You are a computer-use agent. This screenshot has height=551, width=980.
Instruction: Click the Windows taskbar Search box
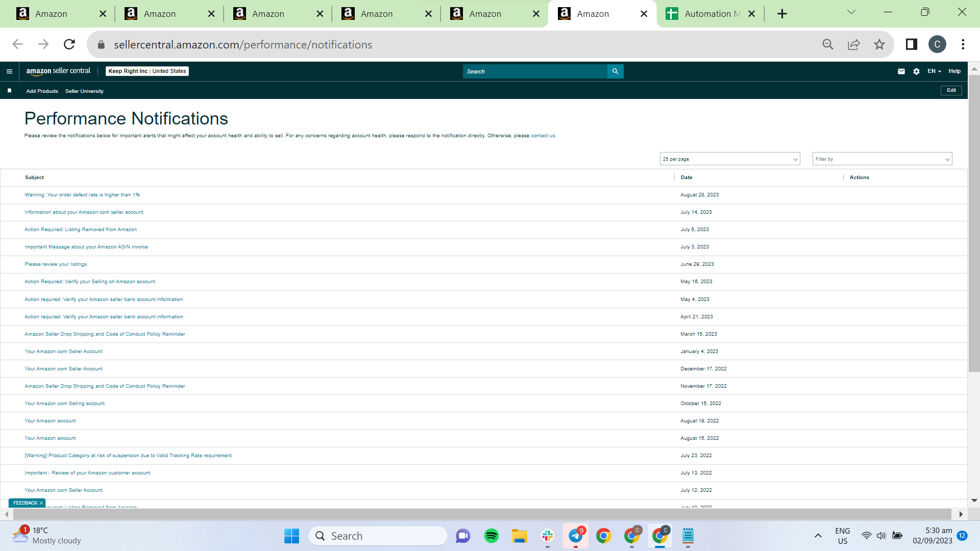point(378,536)
